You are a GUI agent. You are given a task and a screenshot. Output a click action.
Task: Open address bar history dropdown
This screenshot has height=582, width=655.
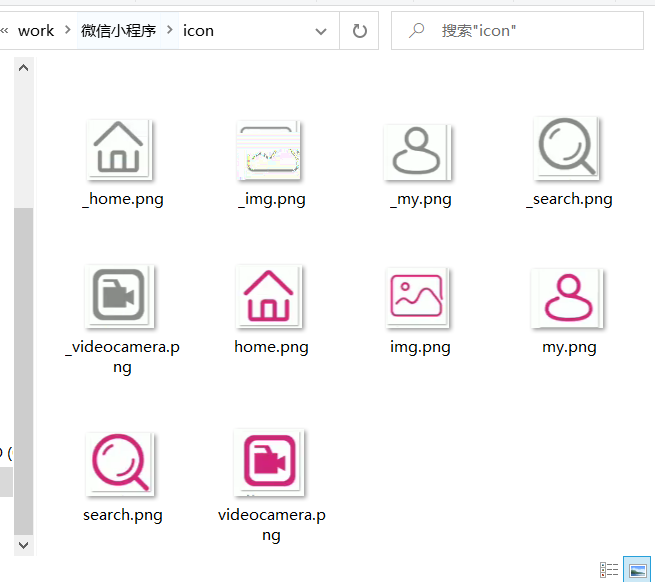coord(321,31)
